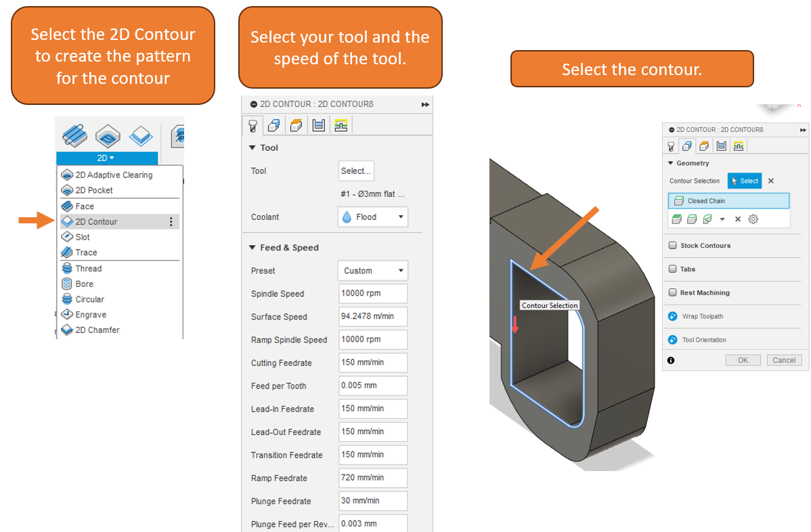Open the Preset Custom dropdown
811x532 pixels.
coord(373,271)
